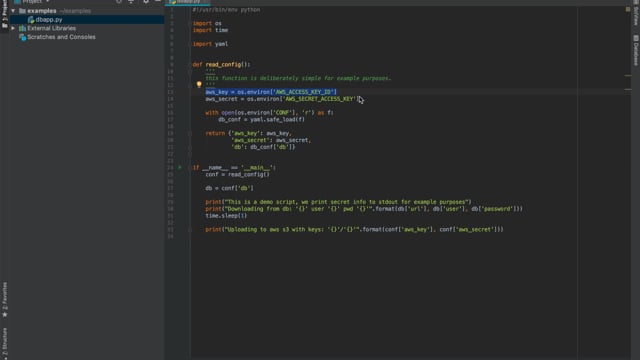Click the "'db': db_conf['db']}" line
The height and width of the screenshot is (360, 640).
[x=263, y=147]
